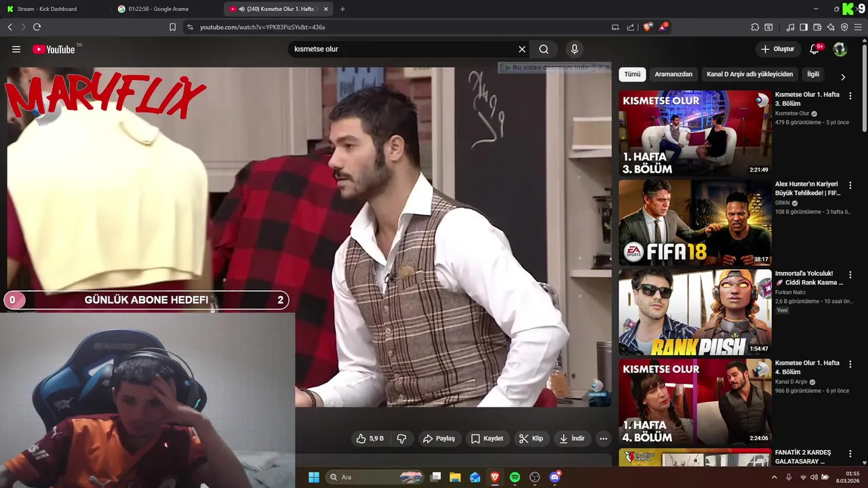Show hidden system tray icons
This screenshot has width=868, height=488.
click(774, 477)
